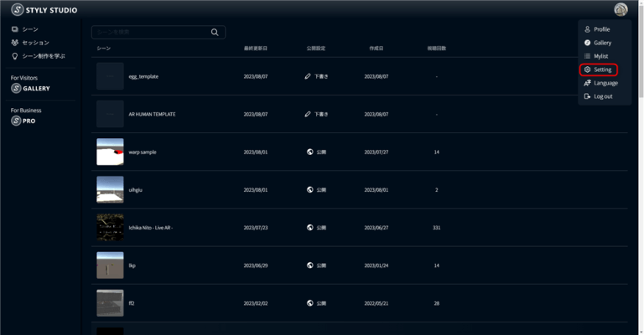The width and height of the screenshot is (644, 335).
Task: Go to シーン in the sidebar
Action: pyautogui.click(x=30, y=29)
